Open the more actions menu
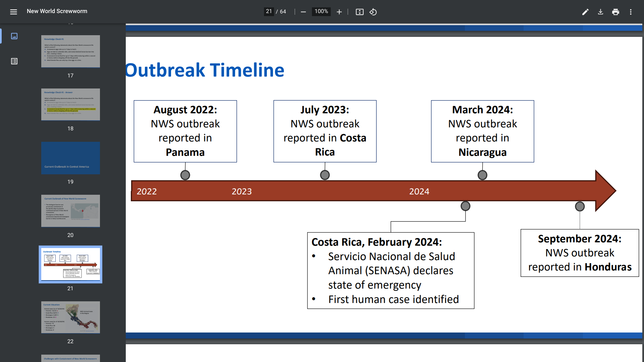 (x=631, y=12)
